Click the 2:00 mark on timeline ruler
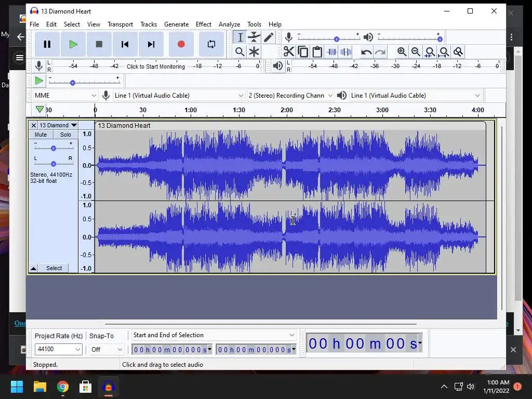Screen dimensions: 532x399 coord(287,110)
